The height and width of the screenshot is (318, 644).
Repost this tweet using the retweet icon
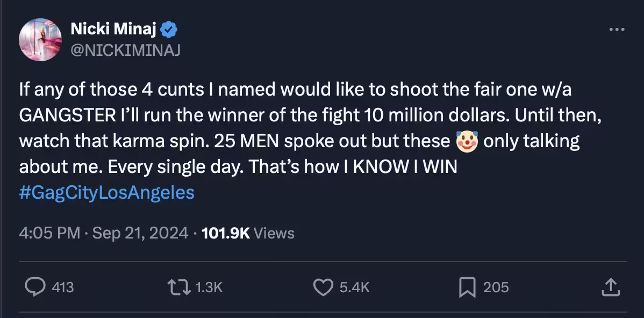pyautogui.click(x=178, y=287)
